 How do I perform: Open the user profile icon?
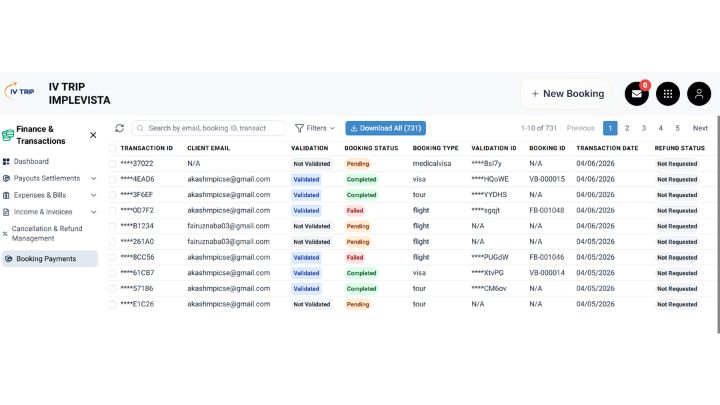point(699,93)
